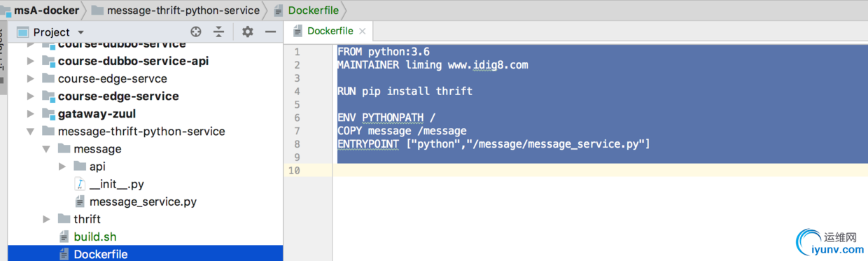
Task: Click the message_service.py file icon
Action: pos(80,202)
